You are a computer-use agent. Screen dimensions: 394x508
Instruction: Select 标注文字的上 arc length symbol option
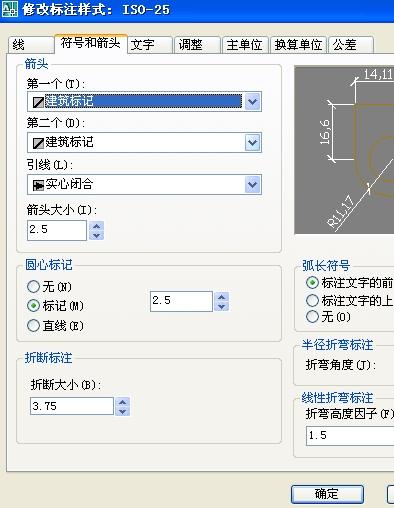click(349, 300)
